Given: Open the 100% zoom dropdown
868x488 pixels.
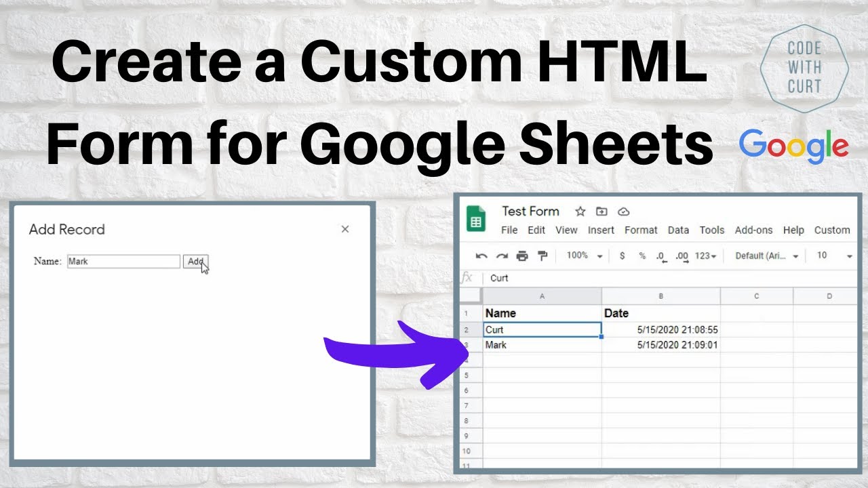Looking at the screenshot, I should coord(585,256).
